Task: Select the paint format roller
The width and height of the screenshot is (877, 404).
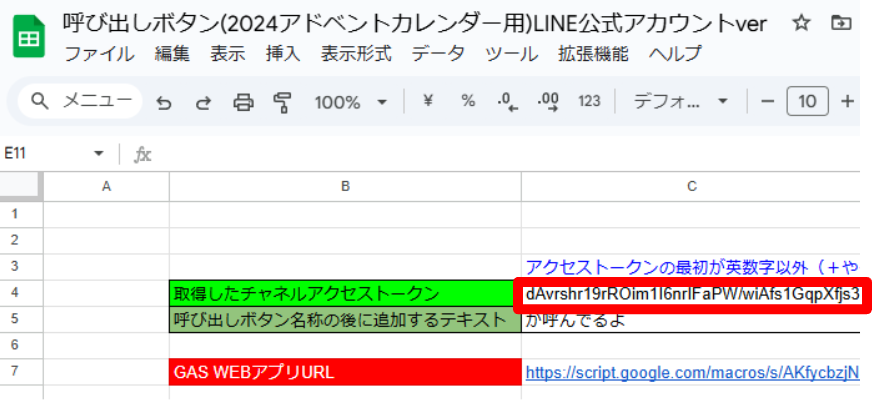Action: point(282,102)
